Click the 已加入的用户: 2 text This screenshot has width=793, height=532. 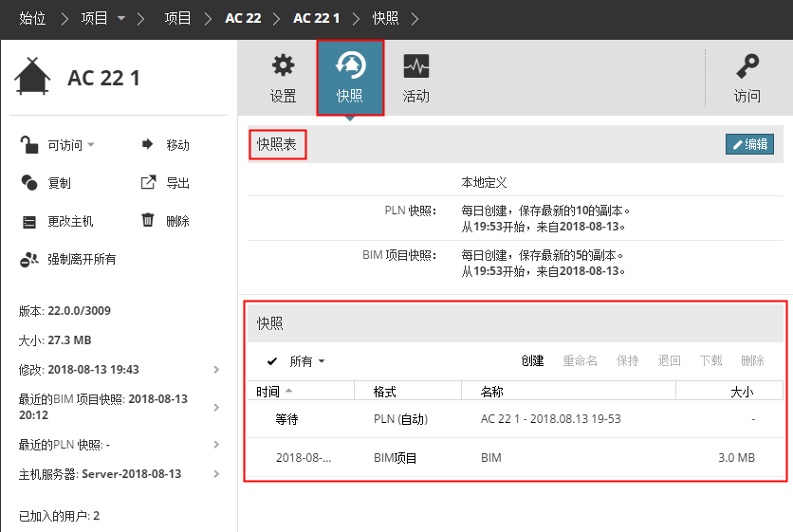(59, 516)
